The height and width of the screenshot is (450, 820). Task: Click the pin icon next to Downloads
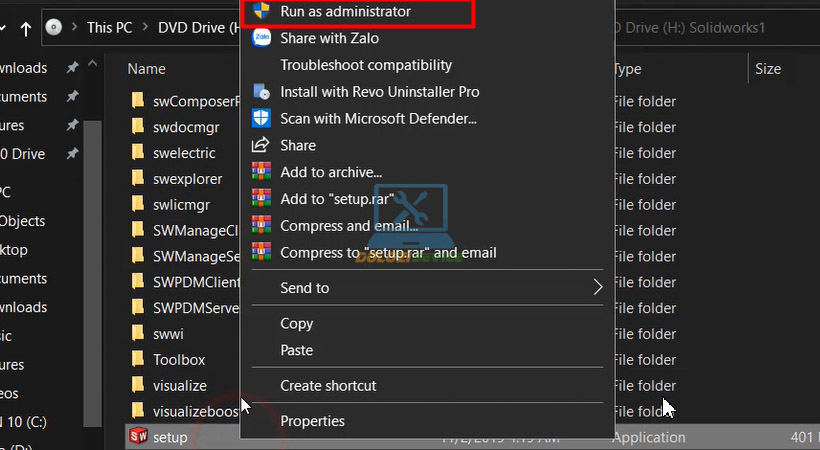point(71,68)
